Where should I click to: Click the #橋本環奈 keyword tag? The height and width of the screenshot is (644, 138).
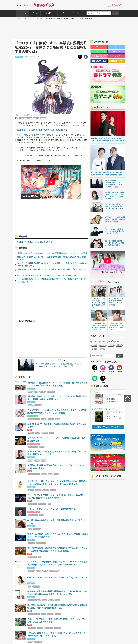[117, 341]
